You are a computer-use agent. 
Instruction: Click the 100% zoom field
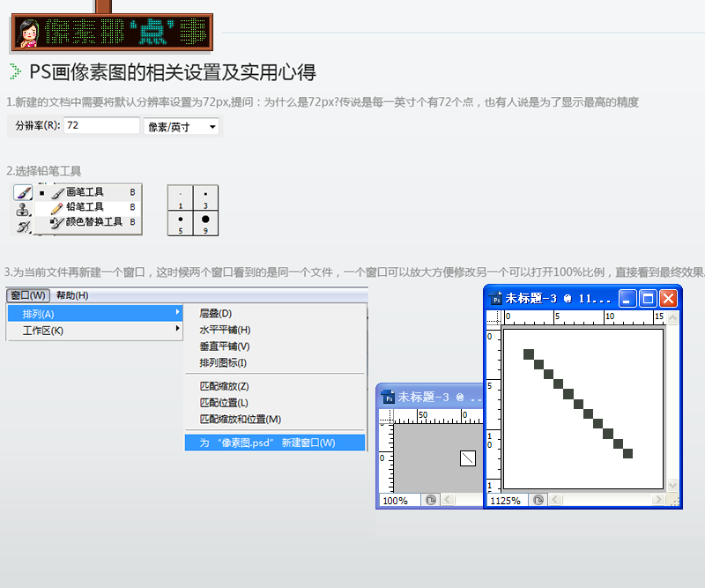[399, 500]
